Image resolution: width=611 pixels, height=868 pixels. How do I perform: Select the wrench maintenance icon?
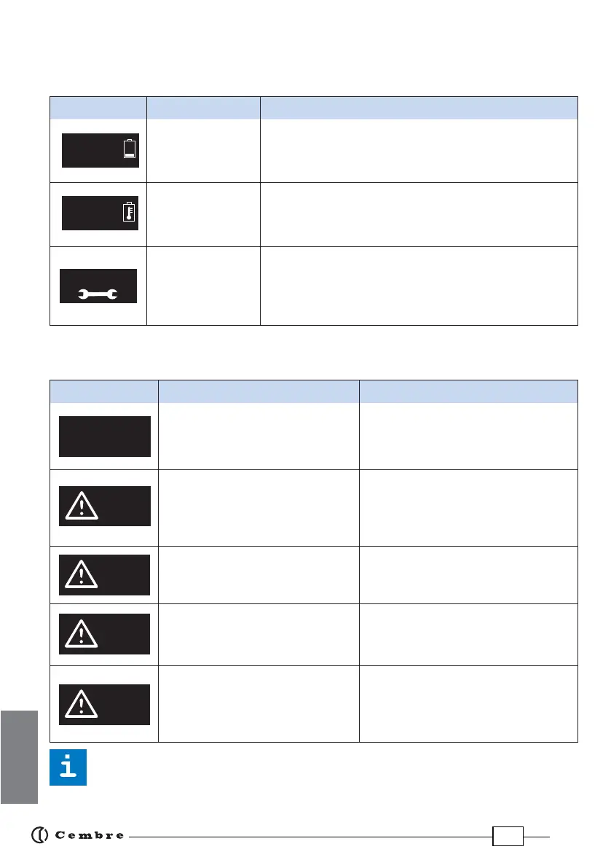pyautogui.click(x=99, y=295)
